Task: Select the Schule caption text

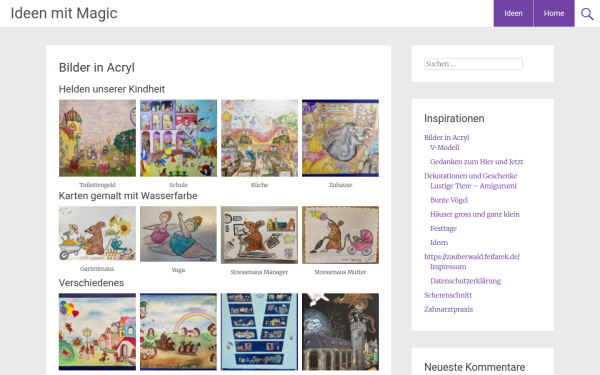Action: (178, 185)
